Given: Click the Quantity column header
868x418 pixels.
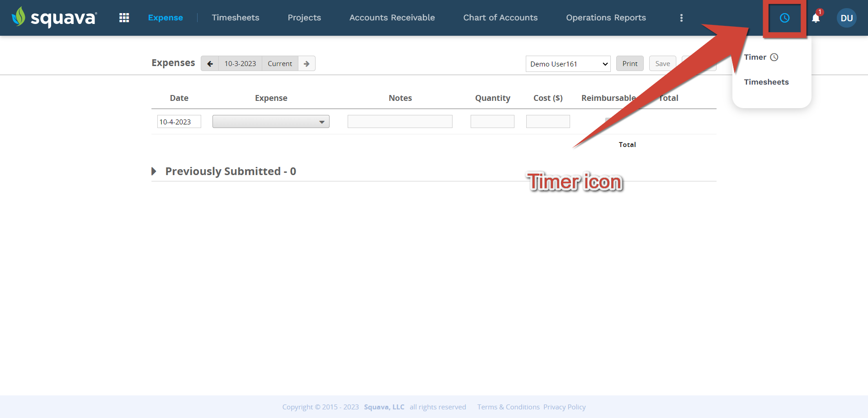Looking at the screenshot, I should pyautogui.click(x=492, y=98).
